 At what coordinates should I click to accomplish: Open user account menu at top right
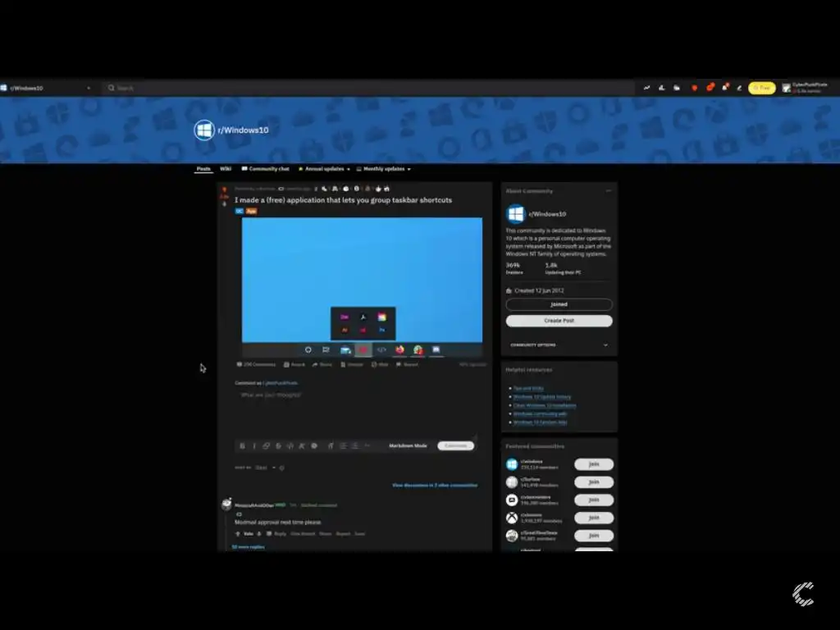click(x=805, y=88)
